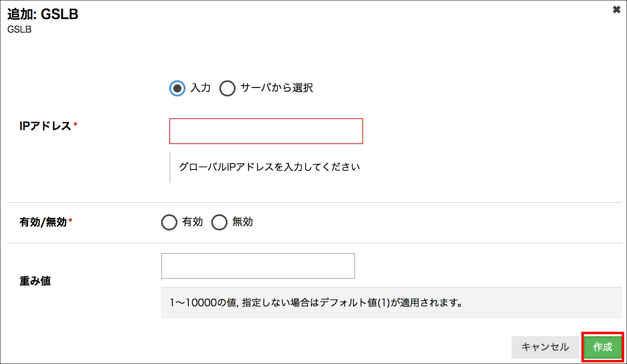
Task: Click the 追加: GSLB dialog title
Action: pos(43,14)
